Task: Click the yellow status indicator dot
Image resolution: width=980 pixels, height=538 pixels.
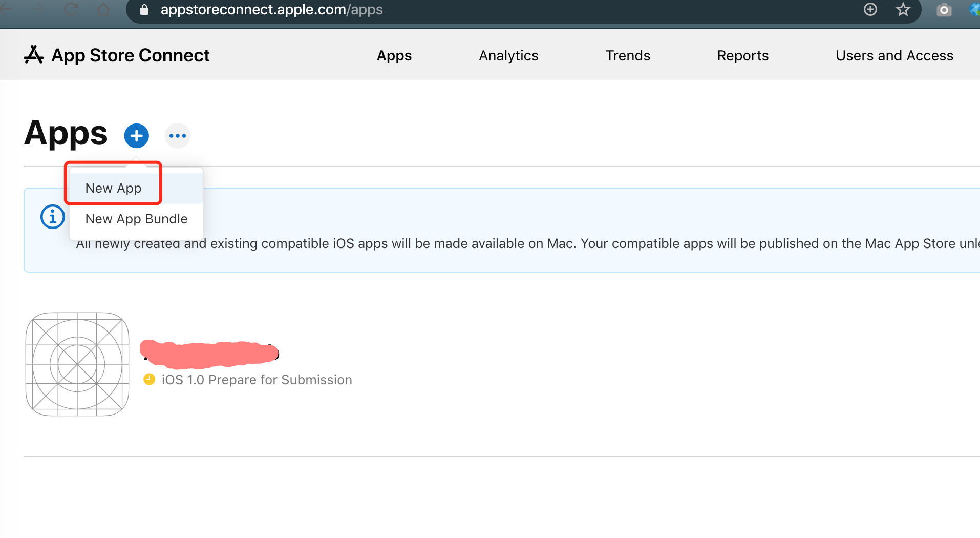Action: [x=149, y=379]
